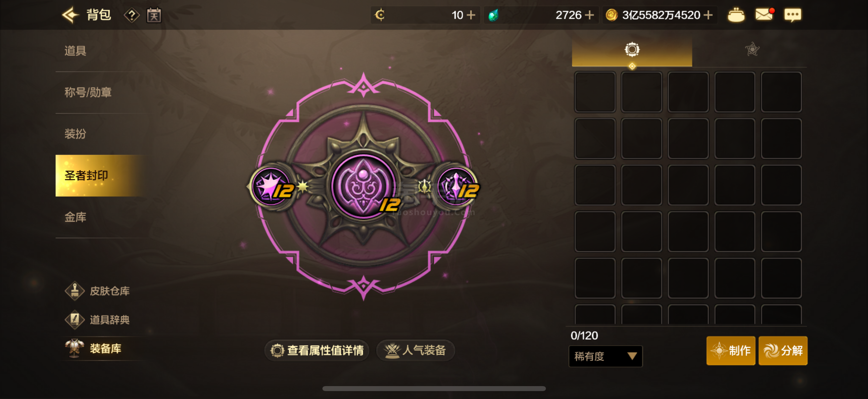Expand the 稀有度 sort dropdown
The image size is (868, 399).
pos(605,356)
